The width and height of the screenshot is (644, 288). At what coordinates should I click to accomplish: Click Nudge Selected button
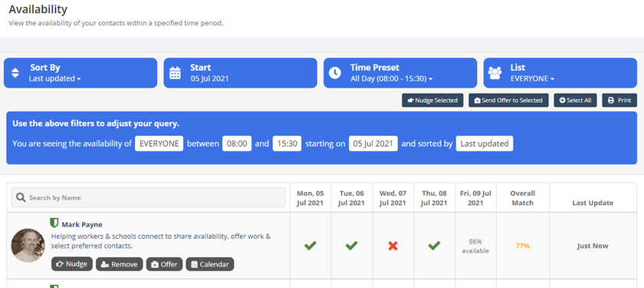[432, 101]
